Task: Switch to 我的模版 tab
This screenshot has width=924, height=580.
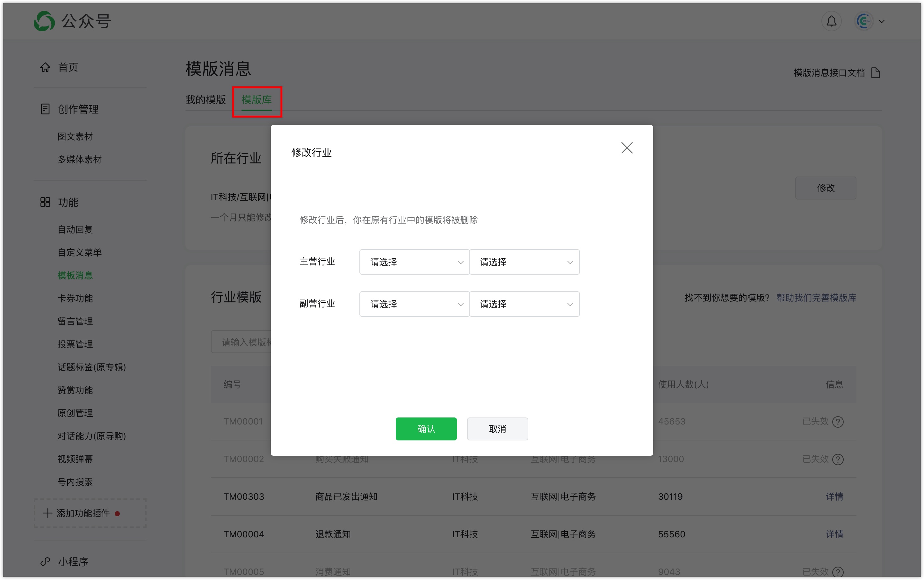Action: pyautogui.click(x=206, y=100)
